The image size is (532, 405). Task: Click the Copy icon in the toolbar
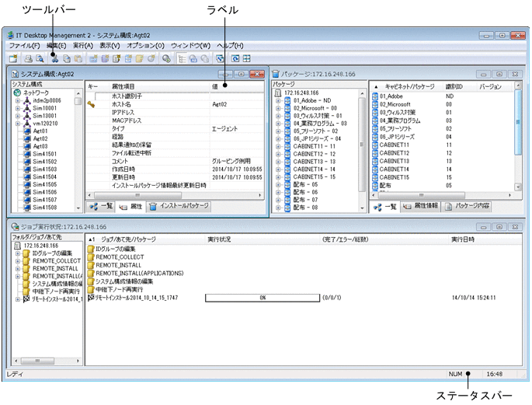(x=67, y=59)
